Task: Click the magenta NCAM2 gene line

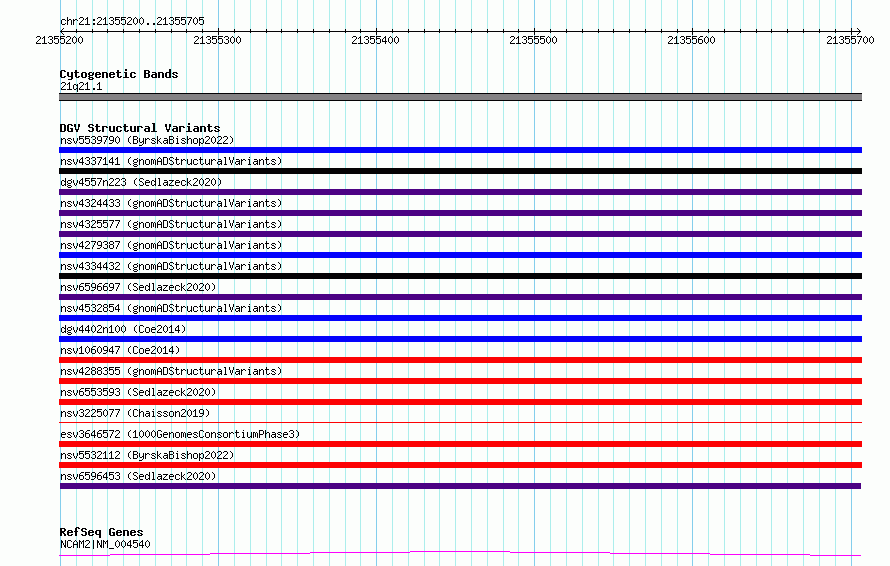Action: tap(460, 553)
